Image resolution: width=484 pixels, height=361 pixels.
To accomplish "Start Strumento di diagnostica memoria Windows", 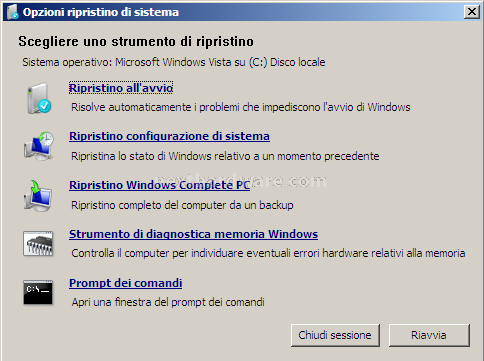I will point(193,234).
